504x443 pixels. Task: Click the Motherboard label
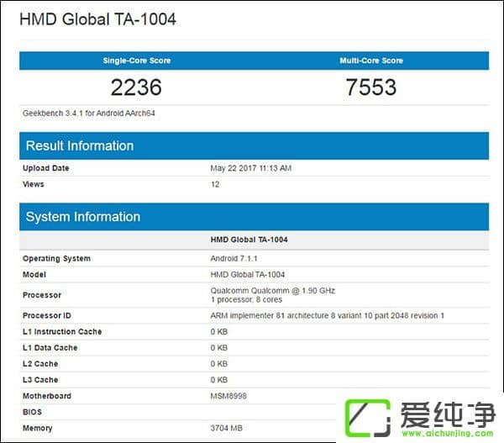coord(47,396)
